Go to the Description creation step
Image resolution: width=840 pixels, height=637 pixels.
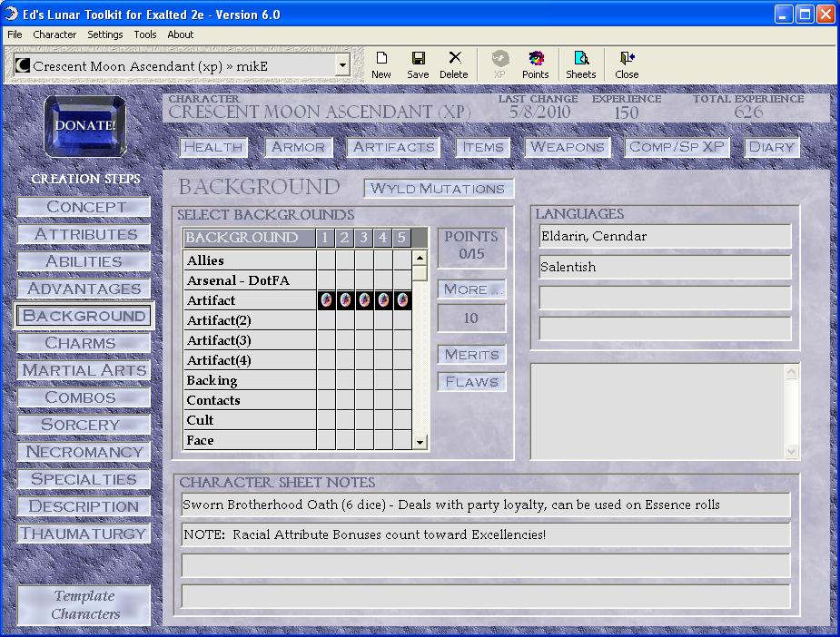[84, 506]
